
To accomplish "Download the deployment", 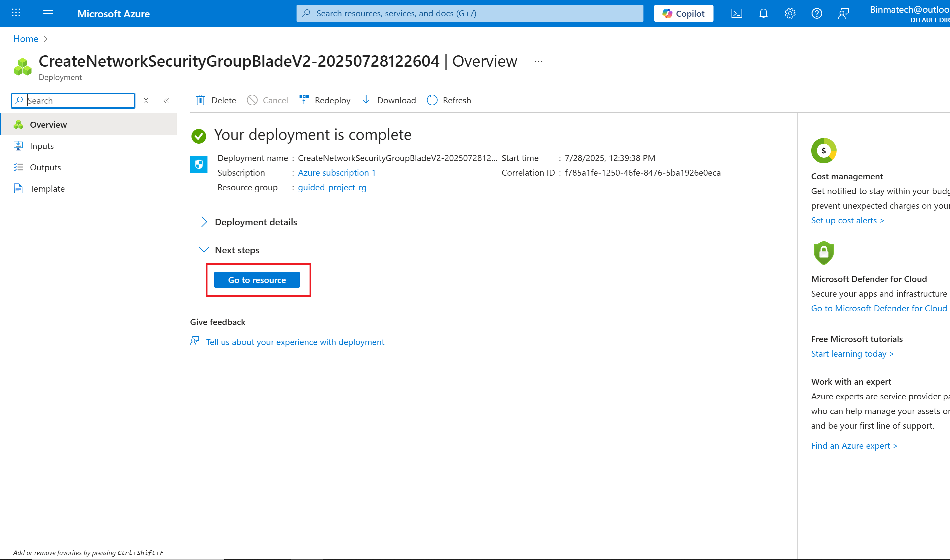I will pos(389,100).
